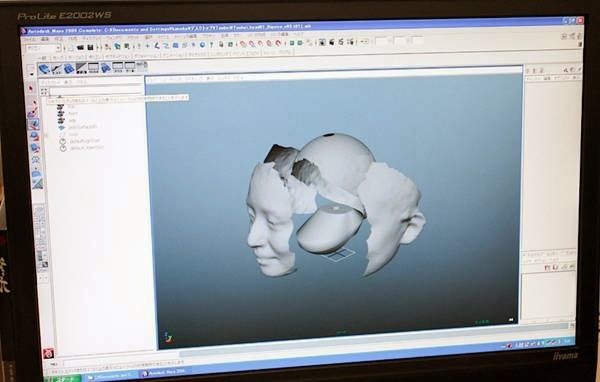The width and height of the screenshot is (600, 382).
Task: Select the paint brush tool in toolbox
Action: click(34, 112)
